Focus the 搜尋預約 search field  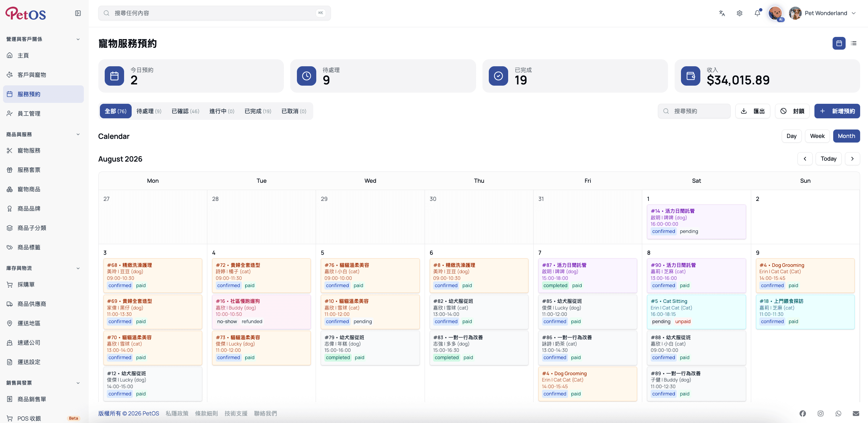click(x=694, y=111)
